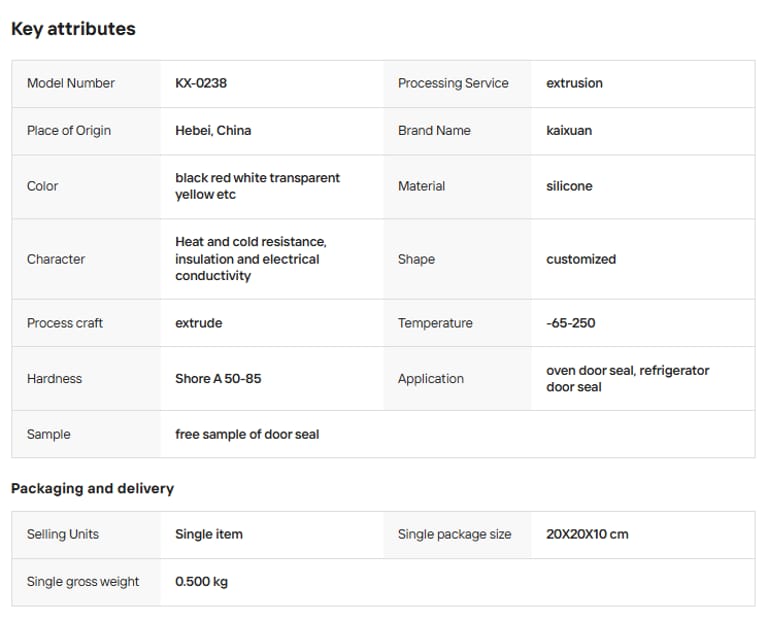Screen dimensions: 768x621
Task: Select the kaixuan brand name value
Action: [569, 130]
